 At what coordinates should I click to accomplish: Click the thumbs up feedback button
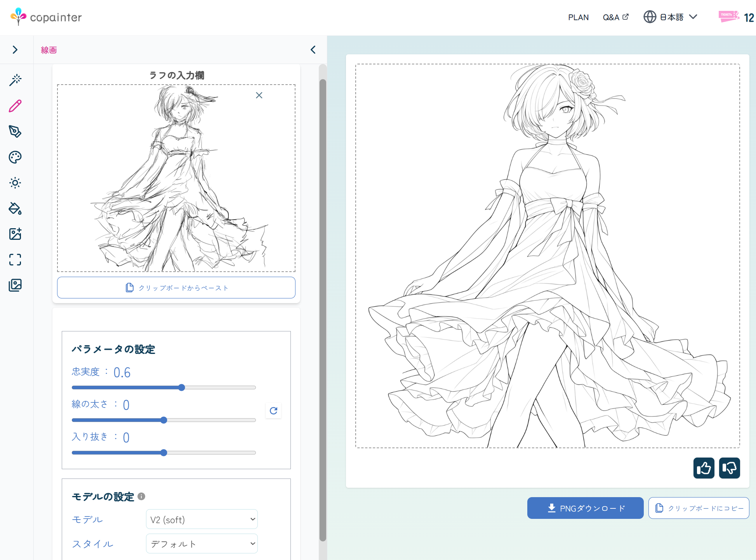click(704, 468)
